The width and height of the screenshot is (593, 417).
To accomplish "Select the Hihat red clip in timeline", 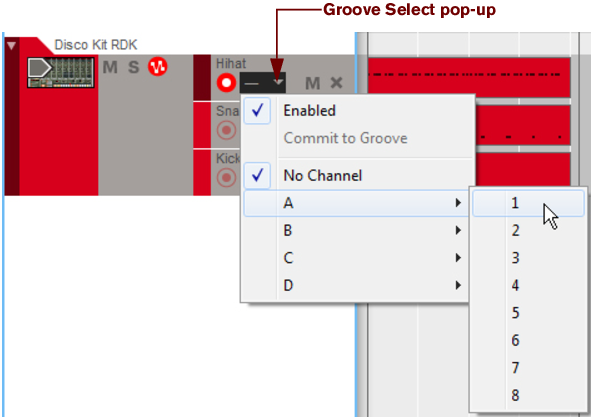I will [x=469, y=77].
